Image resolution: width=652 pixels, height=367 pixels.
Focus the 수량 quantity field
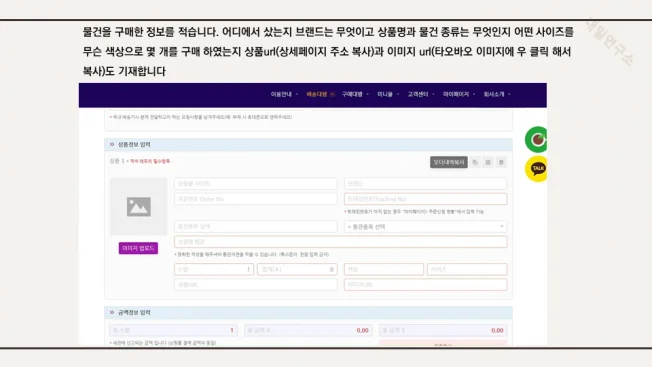pos(214,269)
